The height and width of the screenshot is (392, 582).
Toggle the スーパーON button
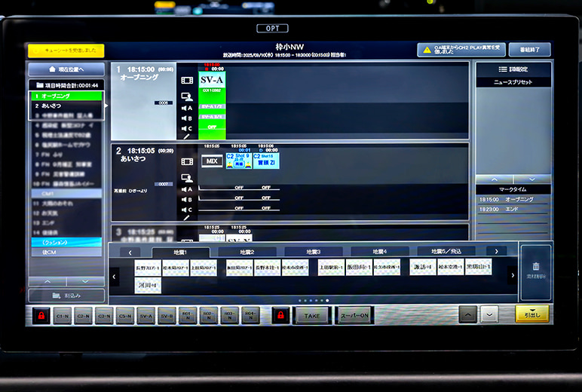click(354, 316)
